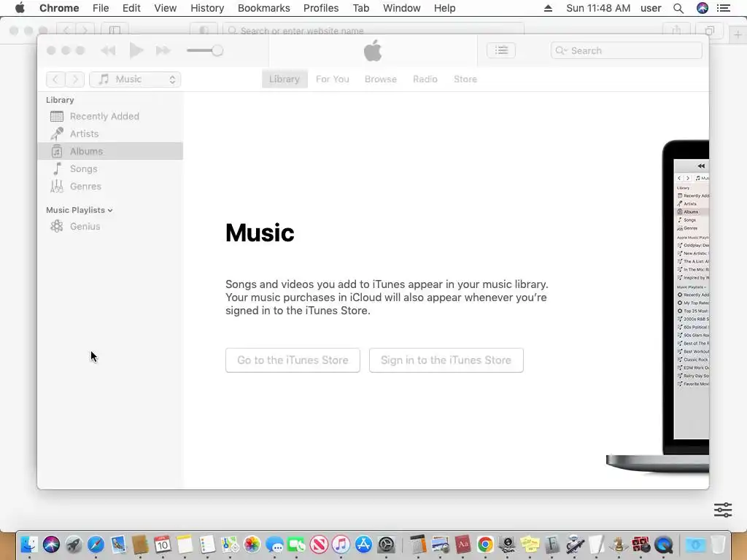Open the Edit menu
Viewport: 747px width, 560px height.
(131, 8)
